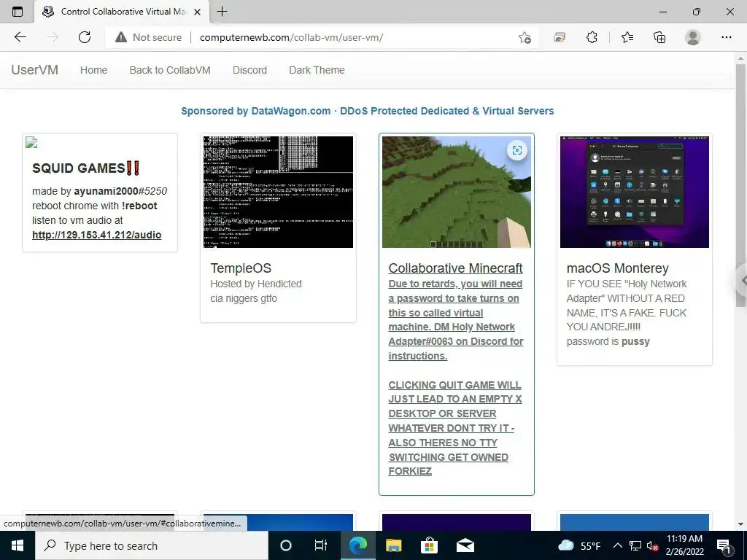Click the DataWagon.com sponsor link
747x560 pixels.
[368, 111]
